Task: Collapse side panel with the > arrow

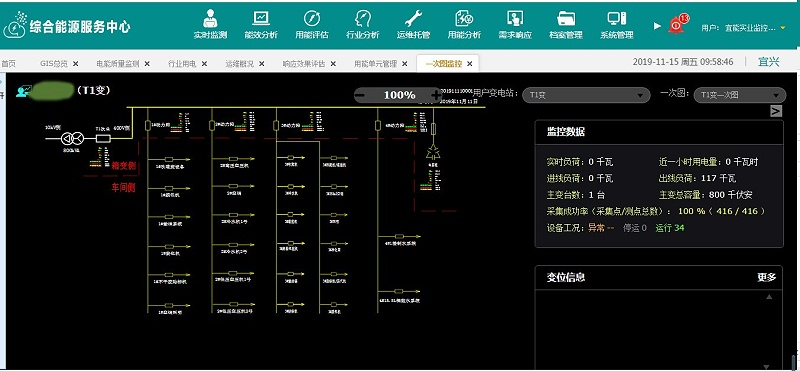Action: [776, 111]
